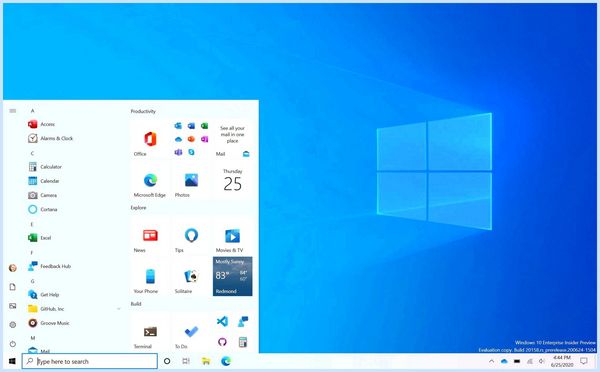The image size is (600, 372).
Task: Open Task View on the taskbar
Action: point(186,361)
